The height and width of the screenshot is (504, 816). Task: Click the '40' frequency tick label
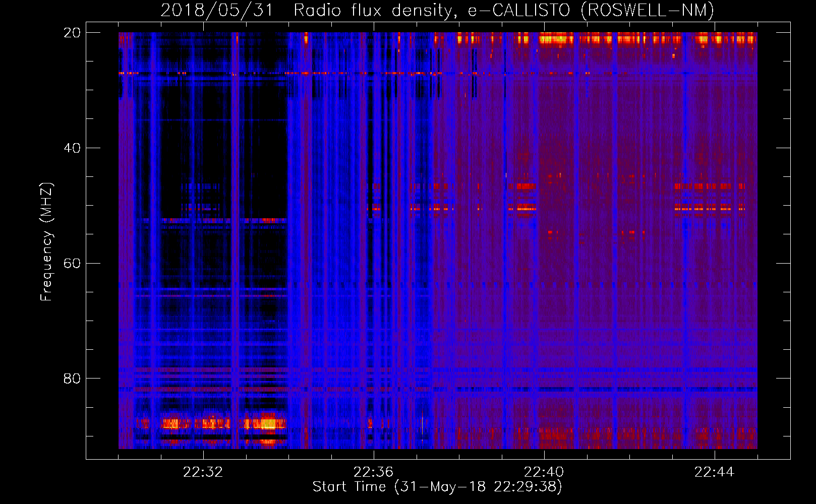(x=72, y=148)
